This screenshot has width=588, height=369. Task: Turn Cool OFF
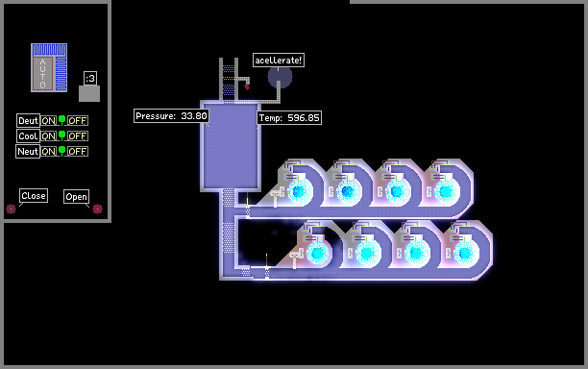(78, 135)
